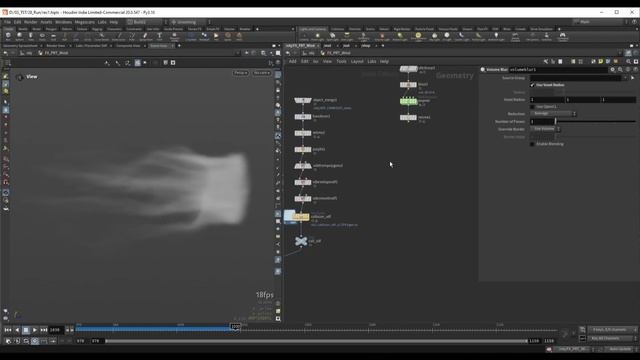
Task: Click the viewport snapshot icon at bottom right
Action: point(278,319)
